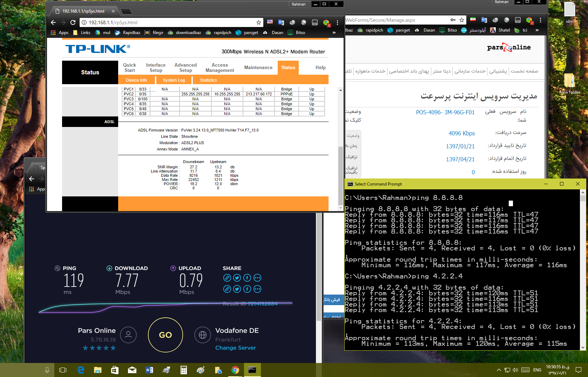Viewport: 588px width, 377px height.
Task: Click Command Prompt title bar icon
Action: tap(350, 184)
